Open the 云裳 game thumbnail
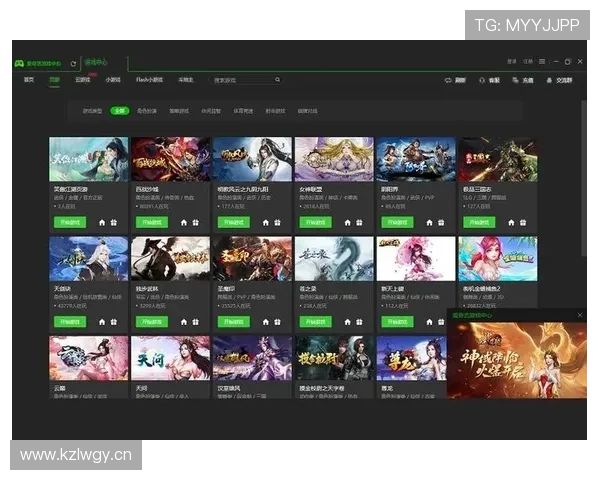 coord(88,358)
